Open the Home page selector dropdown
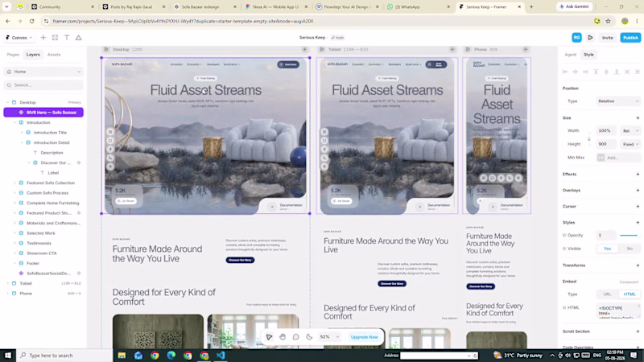 pyautogui.click(x=43, y=72)
